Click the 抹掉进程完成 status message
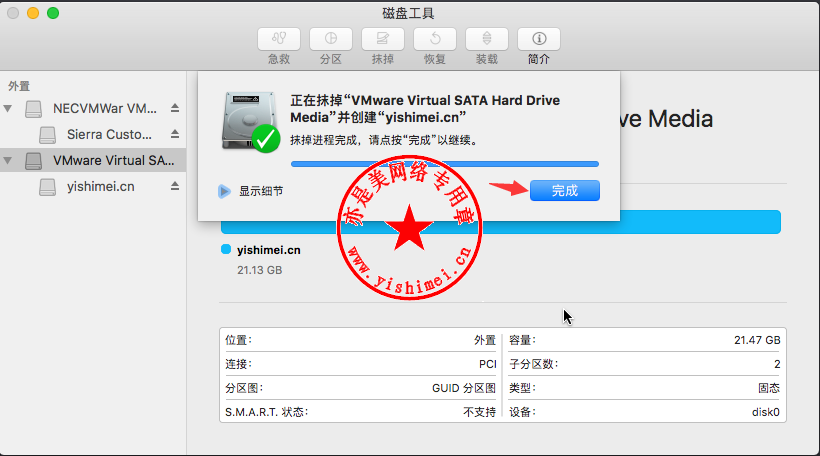This screenshot has width=820, height=456. coord(383,140)
